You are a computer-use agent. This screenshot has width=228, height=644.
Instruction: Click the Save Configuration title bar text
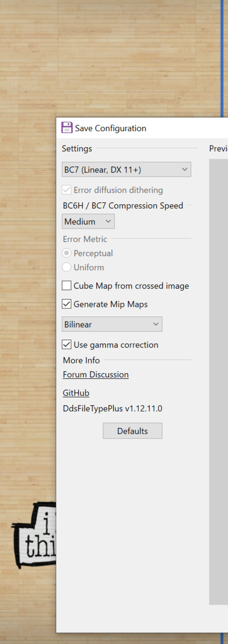click(111, 128)
